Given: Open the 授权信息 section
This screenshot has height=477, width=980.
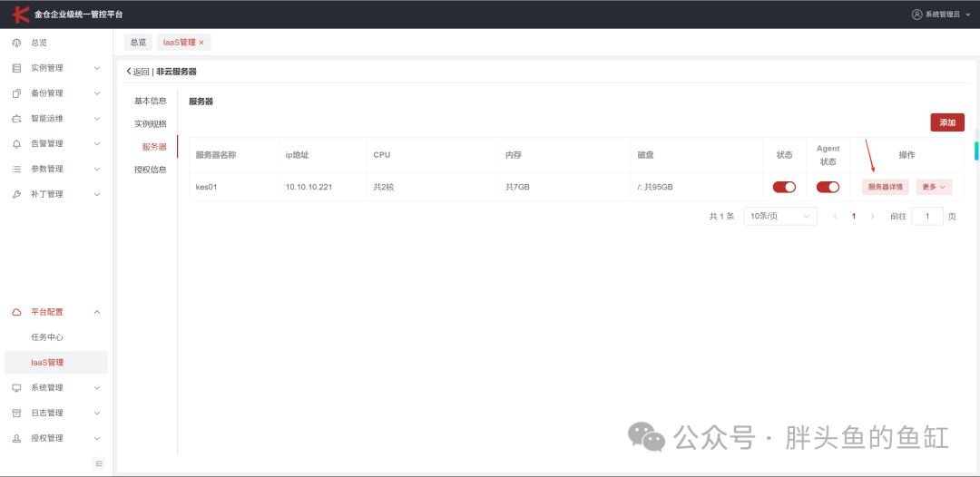Looking at the screenshot, I should (151, 170).
